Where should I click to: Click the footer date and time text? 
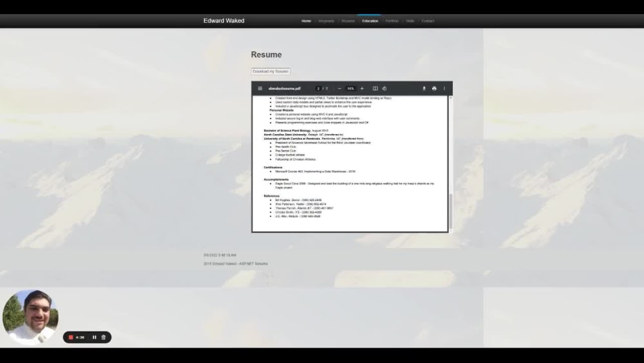(x=220, y=255)
